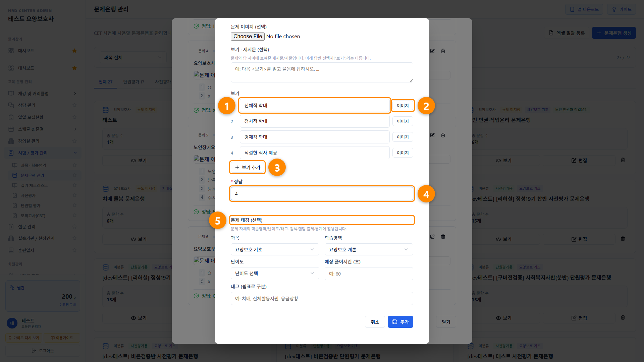Click the Choose File button for the question image
The width and height of the screenshot is (644, 362).
(x=248, y=36)
